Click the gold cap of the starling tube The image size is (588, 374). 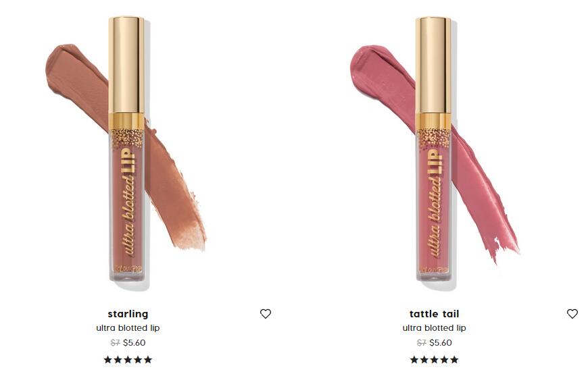pos(127,64)
